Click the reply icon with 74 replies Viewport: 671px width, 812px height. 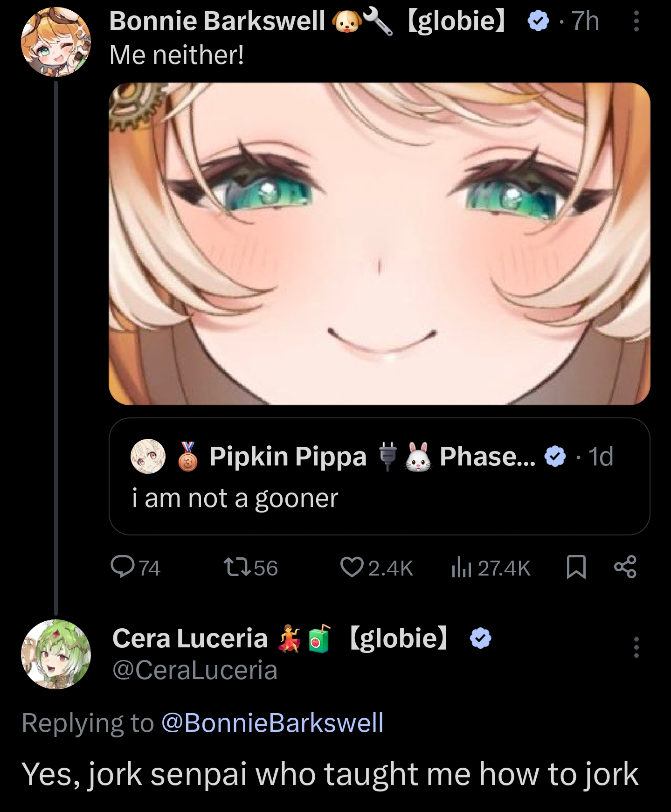tap(122, 567)
